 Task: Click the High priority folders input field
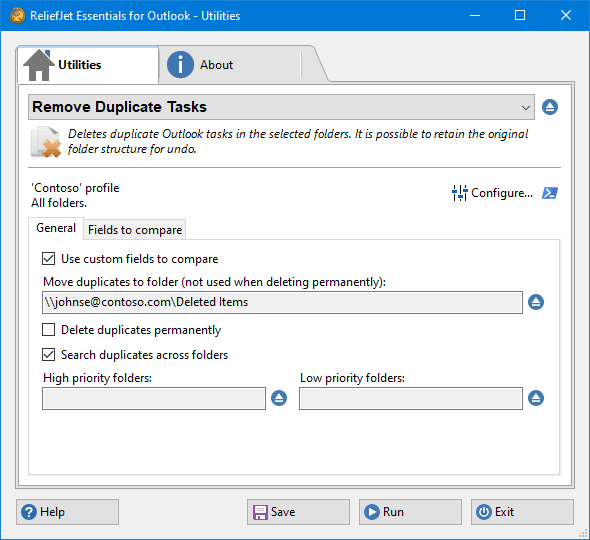click(154, 399)
